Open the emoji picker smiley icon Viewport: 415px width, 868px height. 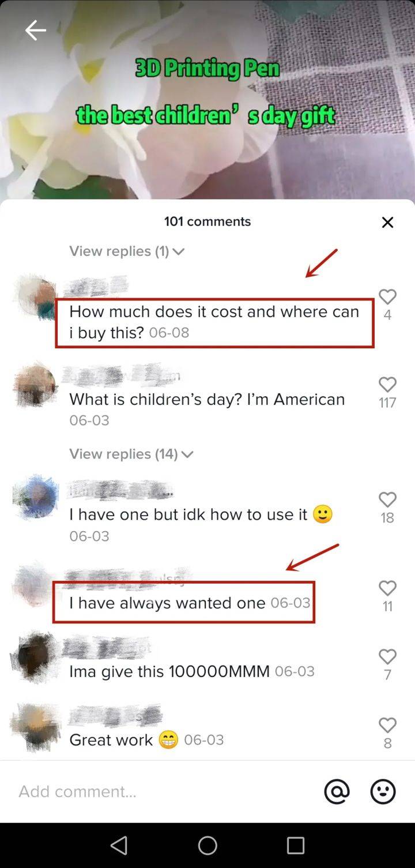pos(383,791)
